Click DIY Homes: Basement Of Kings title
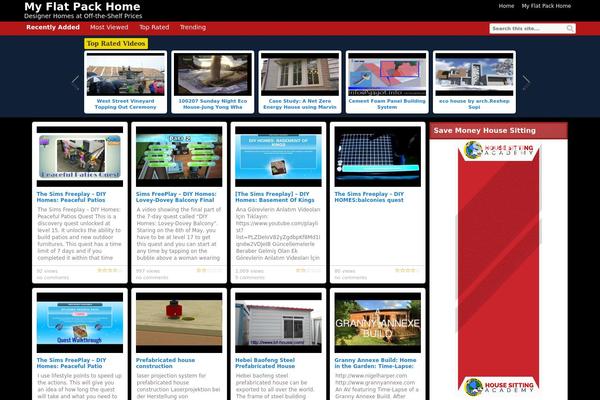This screenshot has width=600, height=400. pyautogui.click(x=275, y=197)
